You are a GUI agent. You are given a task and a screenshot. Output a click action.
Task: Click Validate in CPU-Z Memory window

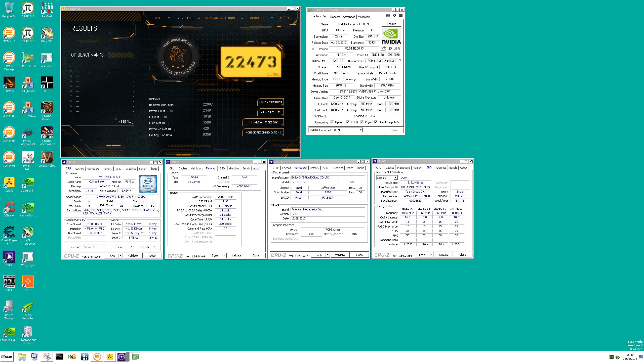[x=236, y=255]
